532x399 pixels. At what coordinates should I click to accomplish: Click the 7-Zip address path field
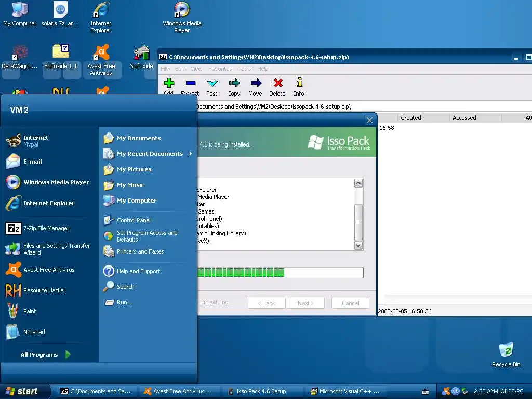tap(364, 107)
